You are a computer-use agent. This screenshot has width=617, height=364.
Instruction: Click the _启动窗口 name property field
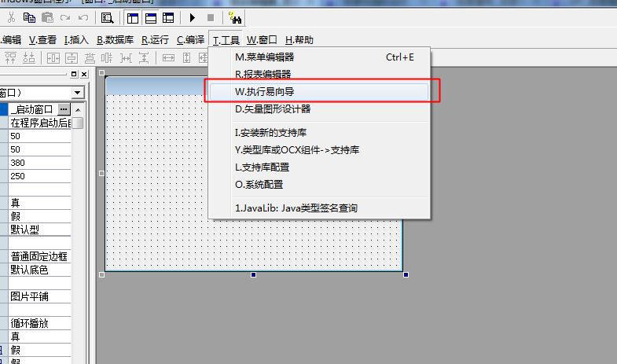33,109
